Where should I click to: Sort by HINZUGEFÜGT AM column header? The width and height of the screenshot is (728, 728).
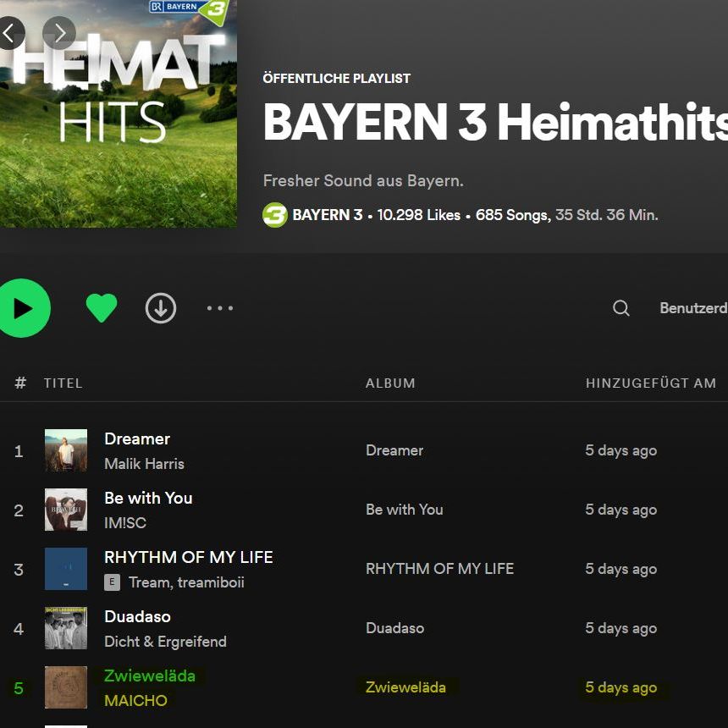click(651, 383)
